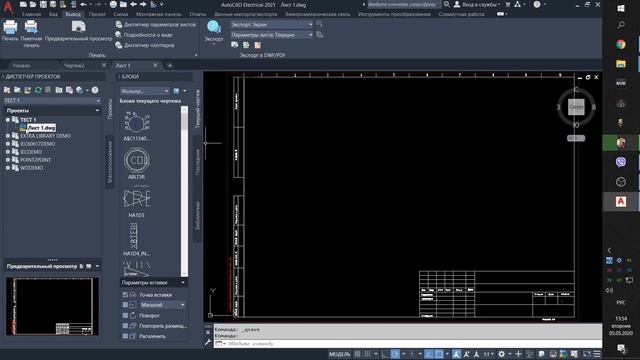Open Chrome from the Windows taskbar
640x360 pixels.
click(x=621, y=44)
